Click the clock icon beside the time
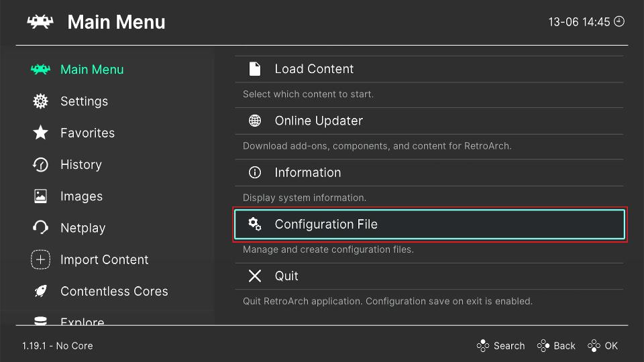The height and width of the screenshot is (362, 644). pyautogui.click(x=619, y=21)
